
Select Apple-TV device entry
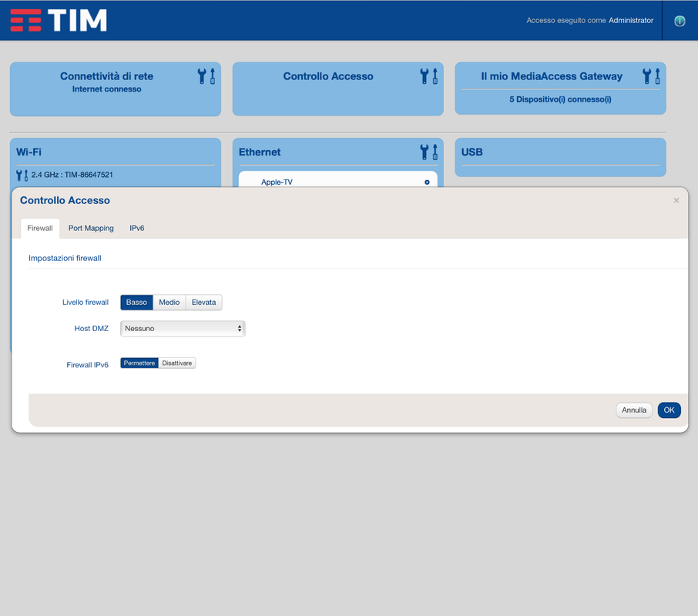(277, 182)
